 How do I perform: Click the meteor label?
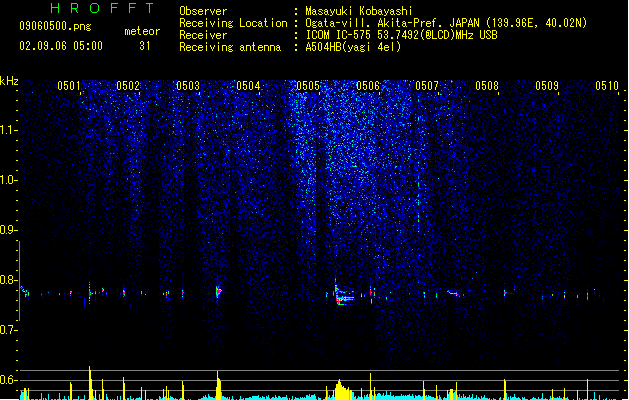coord(142,31)
